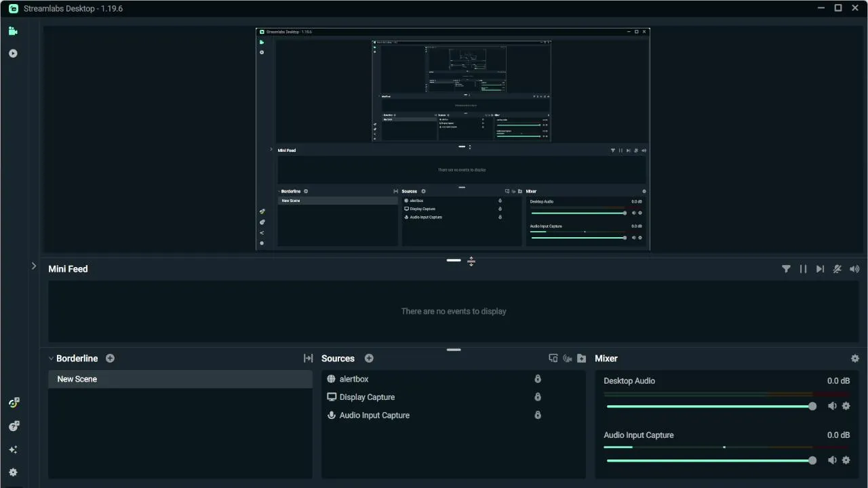Click the Desktop Audio 0.0 dB value
The image size is (868, 488).
838,381
